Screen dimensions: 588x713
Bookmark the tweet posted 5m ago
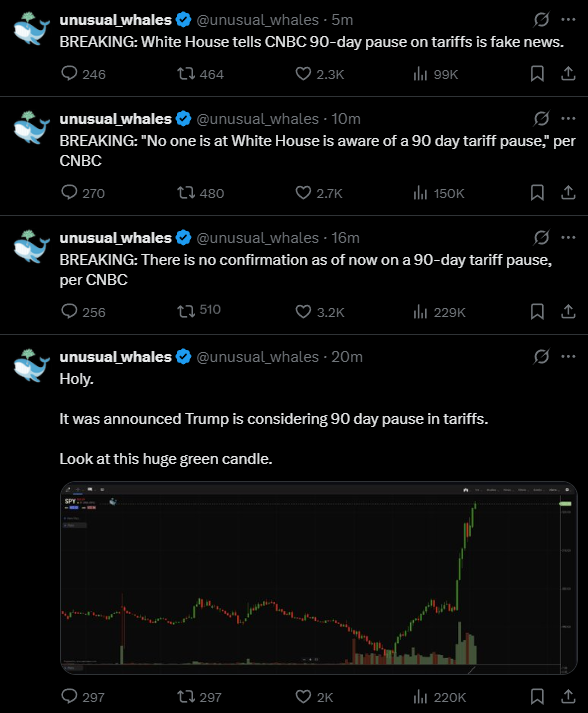tap(537, 74)
